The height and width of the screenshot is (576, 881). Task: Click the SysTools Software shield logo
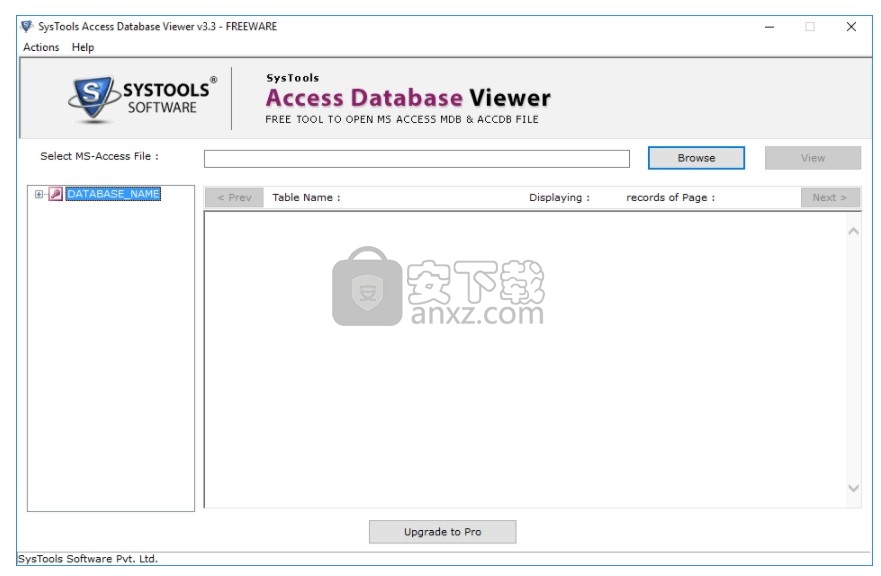pos(93,99)
